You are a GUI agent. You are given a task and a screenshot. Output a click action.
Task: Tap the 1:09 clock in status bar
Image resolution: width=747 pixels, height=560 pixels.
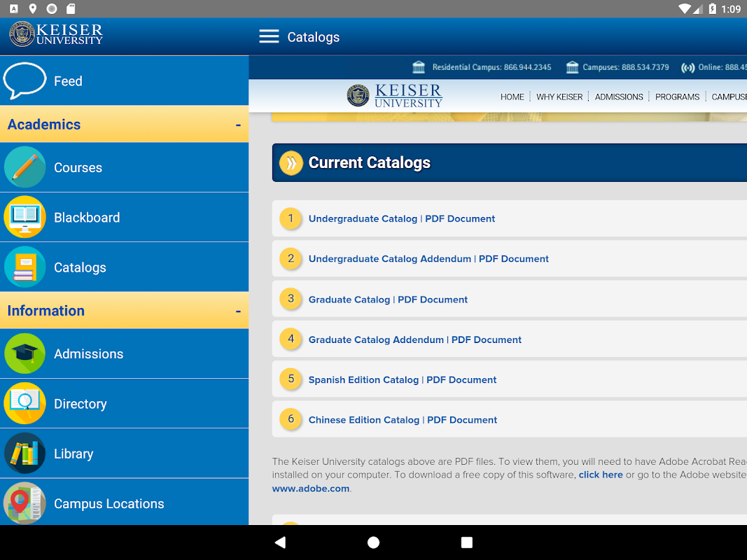click(731, 9)
